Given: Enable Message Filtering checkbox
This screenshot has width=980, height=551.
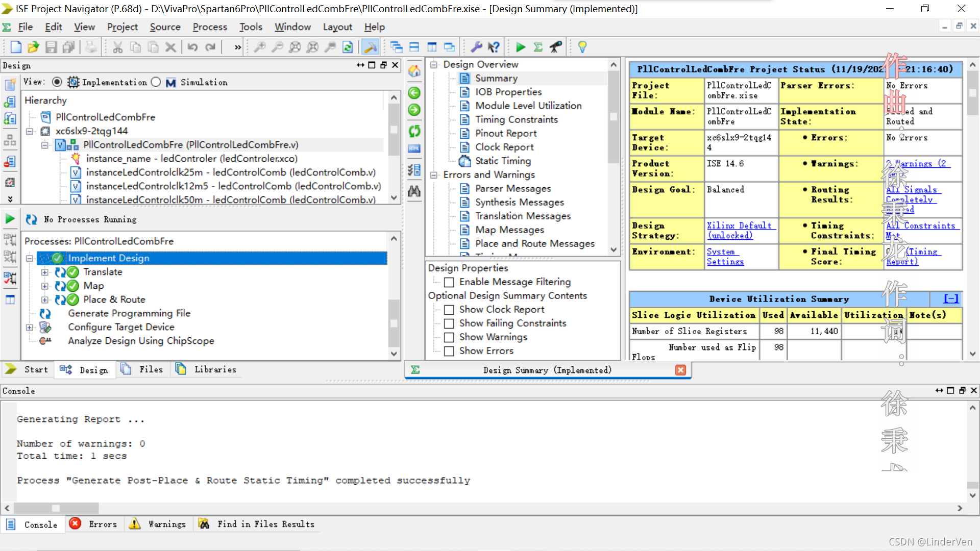Looking at the screenshot, I should 449,282.
